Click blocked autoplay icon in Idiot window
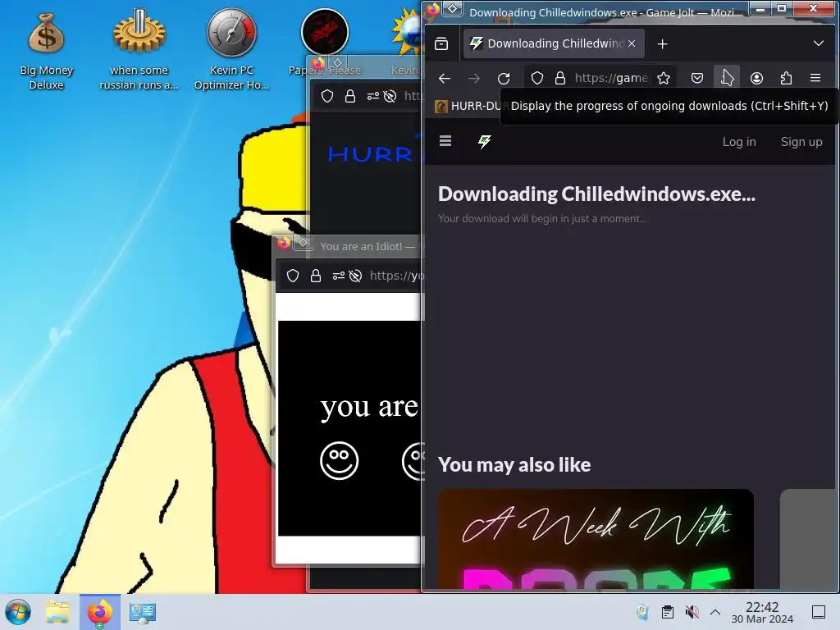 (x=355, y=276)
